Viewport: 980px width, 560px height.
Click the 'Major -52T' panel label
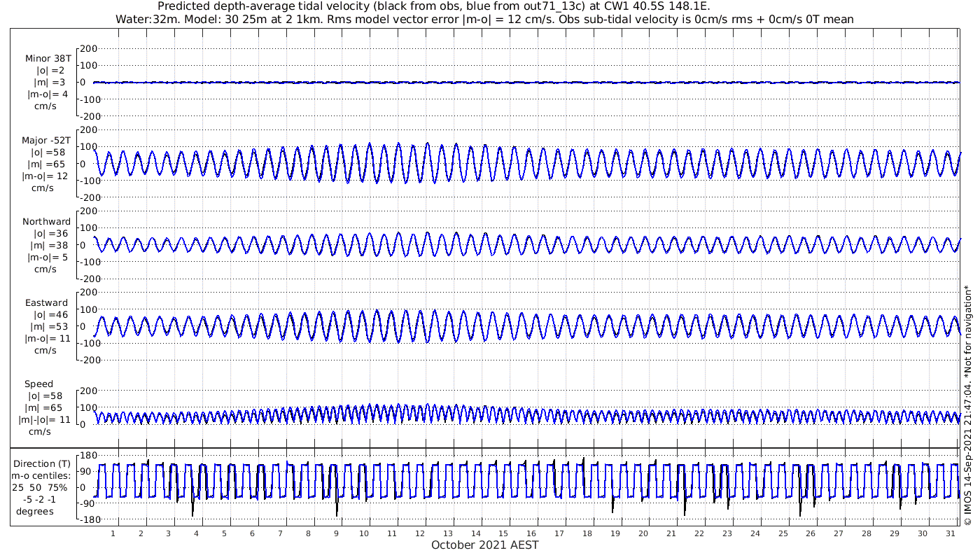point(46,141)
